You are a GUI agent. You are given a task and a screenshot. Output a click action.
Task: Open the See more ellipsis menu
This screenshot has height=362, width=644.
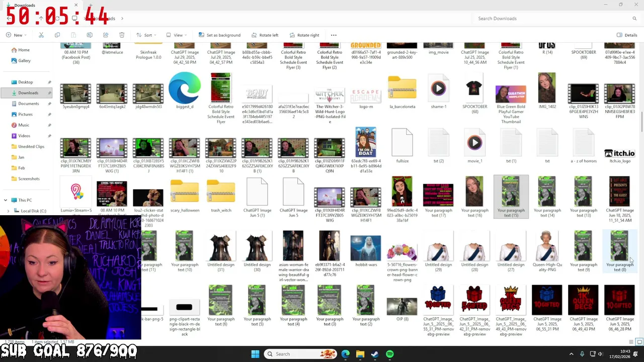point(334,35)
